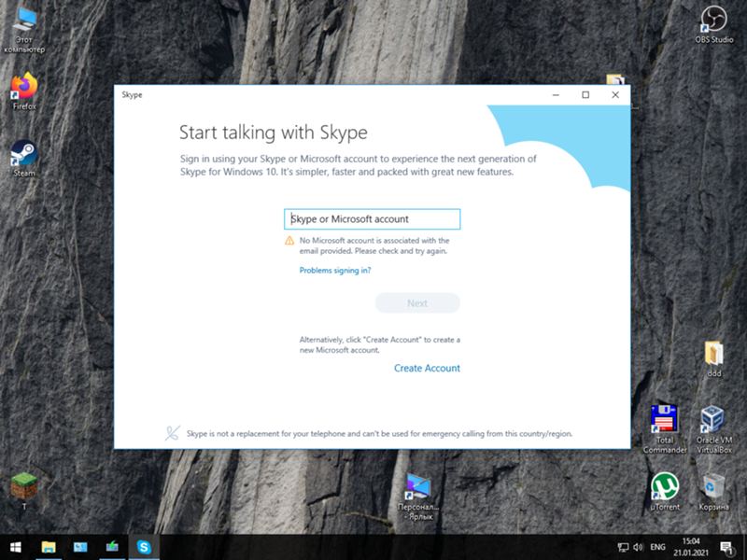The image size is (747, 560).
Task: Click the warning triangle icon beside error
Action: click(x=289, y=241)
